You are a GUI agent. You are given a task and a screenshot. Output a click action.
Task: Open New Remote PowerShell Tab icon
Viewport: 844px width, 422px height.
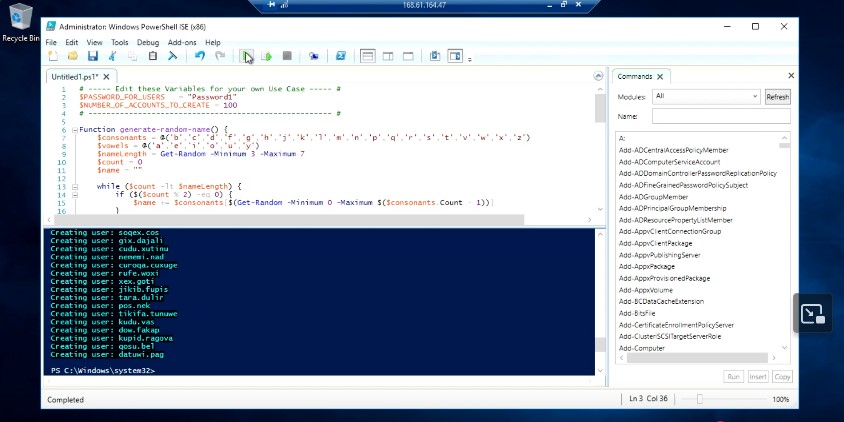click(314, 56)
